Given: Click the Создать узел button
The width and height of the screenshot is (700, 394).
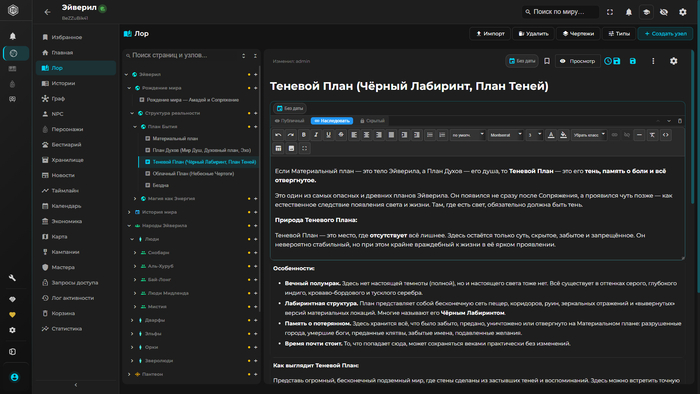Looking at the screenshot, I should point(665,33).
